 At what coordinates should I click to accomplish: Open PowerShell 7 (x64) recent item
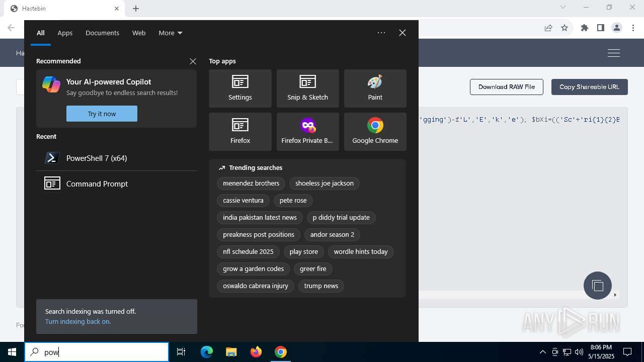coord(116,158)
